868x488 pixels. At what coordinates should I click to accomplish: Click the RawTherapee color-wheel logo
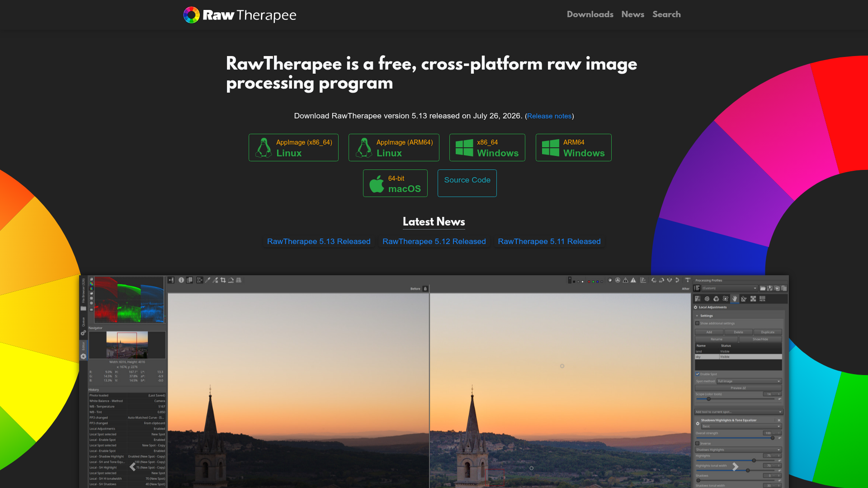(191, 15)
